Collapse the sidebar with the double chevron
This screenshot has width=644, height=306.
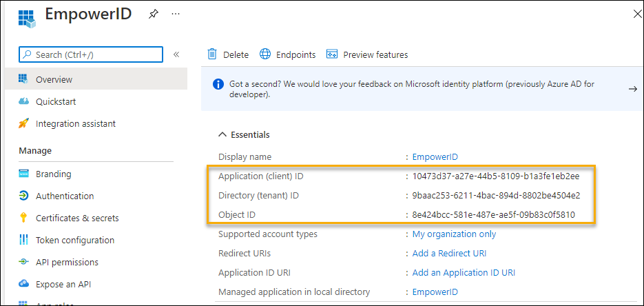[x=176, y=54]
